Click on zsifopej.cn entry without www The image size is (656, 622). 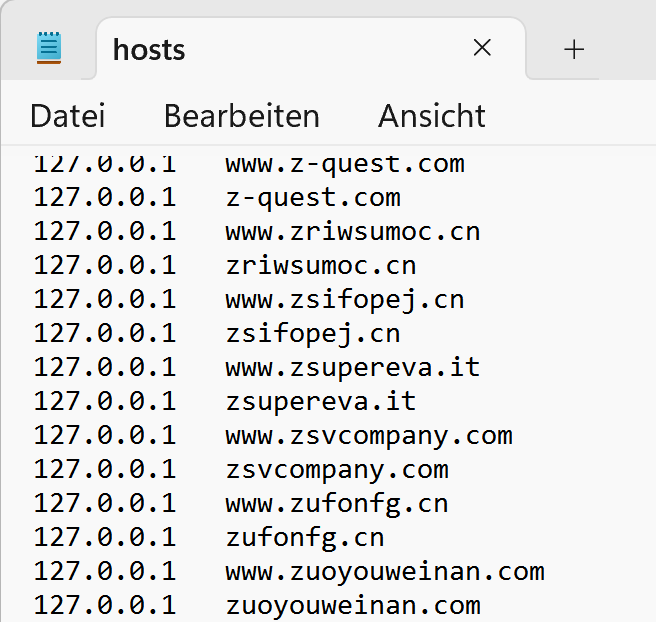coord(313,334)
